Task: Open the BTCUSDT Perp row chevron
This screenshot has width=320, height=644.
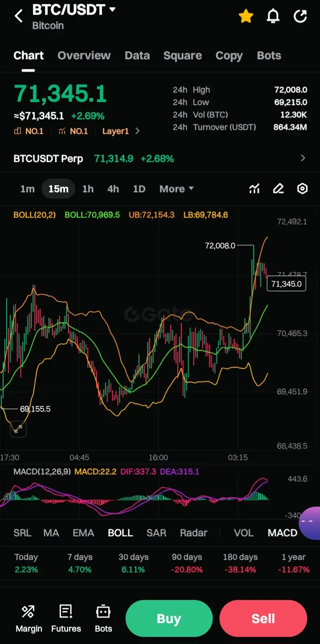Action: pyautogui.click(x=303, y=158)
